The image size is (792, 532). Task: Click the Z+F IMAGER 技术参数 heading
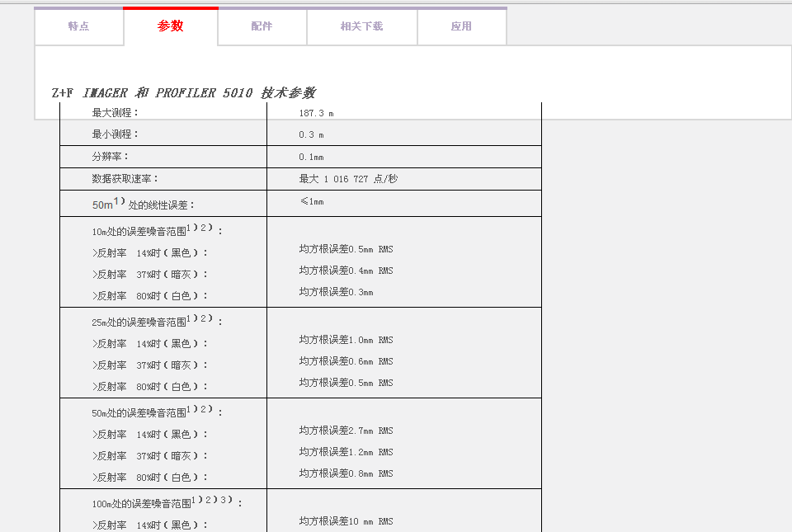183,93
